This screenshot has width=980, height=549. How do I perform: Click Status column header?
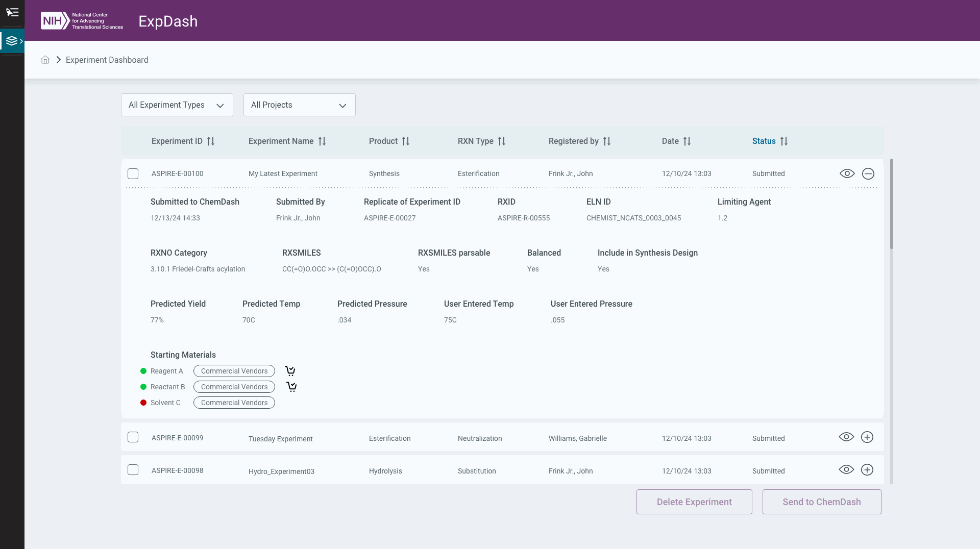click(x=764, y=141)
